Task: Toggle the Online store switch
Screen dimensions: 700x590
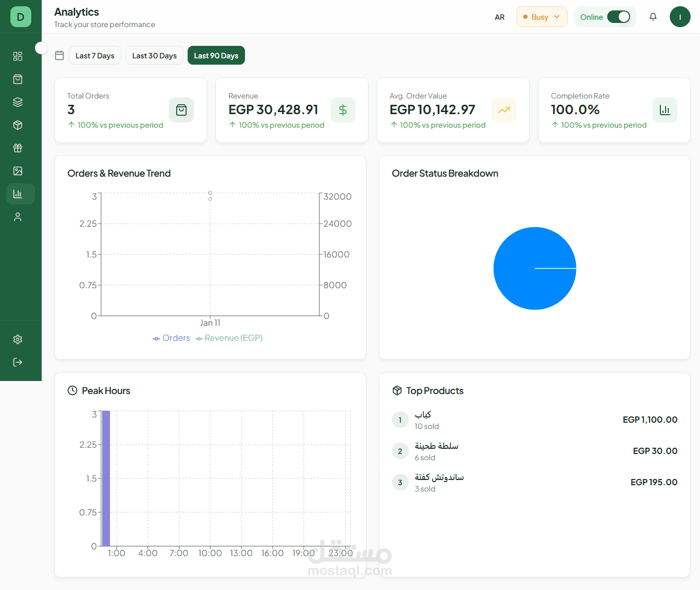Action: 619,17
